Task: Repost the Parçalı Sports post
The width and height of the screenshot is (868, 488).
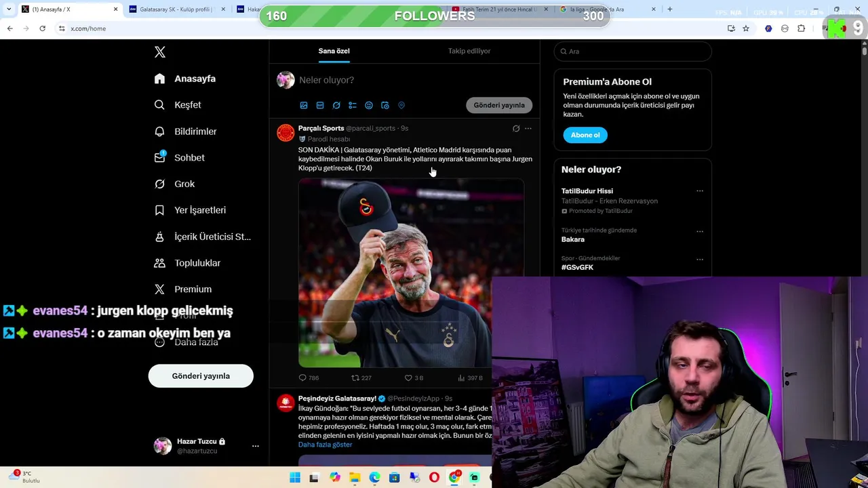Action: [361, 378]
